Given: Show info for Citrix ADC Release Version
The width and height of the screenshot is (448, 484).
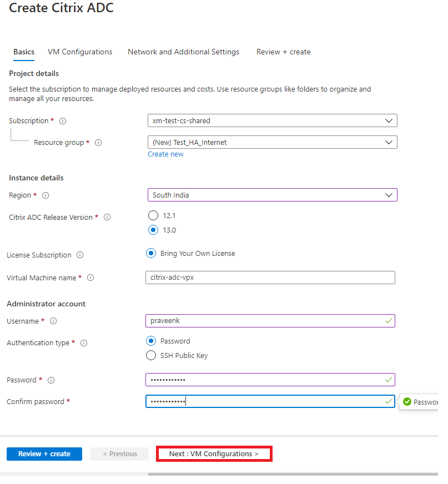Looking at the screenshot, I should pyautogui.click(x=107, y=218).
